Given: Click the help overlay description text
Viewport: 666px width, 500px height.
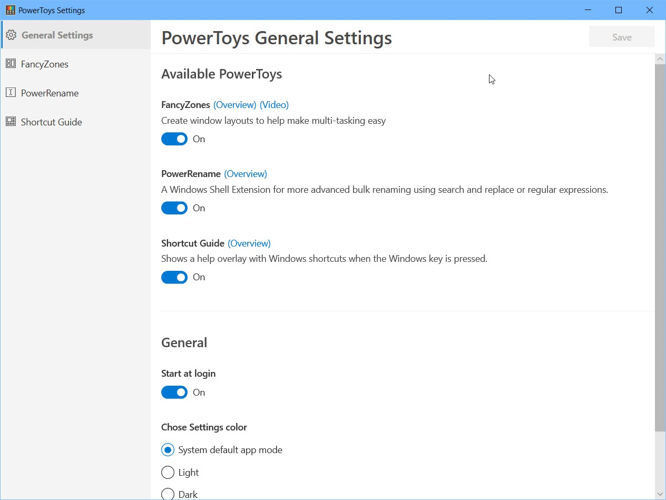Looking at the screenshot, I should coord(324,259).
